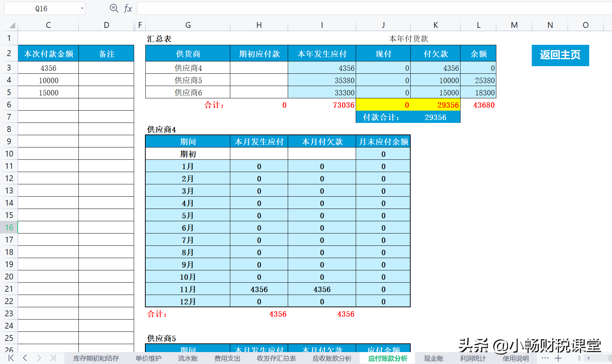Open the Name Box dropdown showing Q16
This screenshot has width=612, height=364.
click(x=82, y=8)
